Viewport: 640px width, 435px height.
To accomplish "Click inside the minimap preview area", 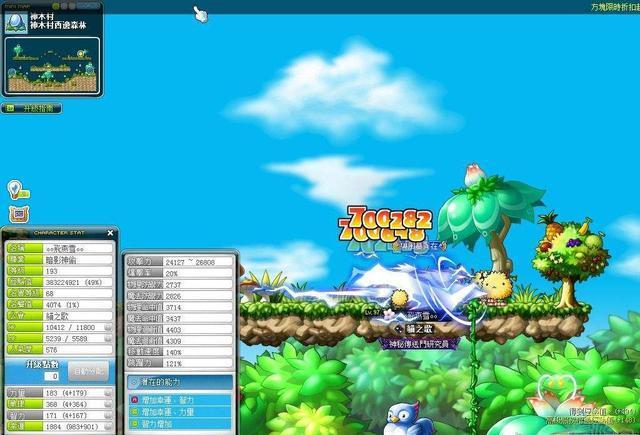I will coord(52,66).
